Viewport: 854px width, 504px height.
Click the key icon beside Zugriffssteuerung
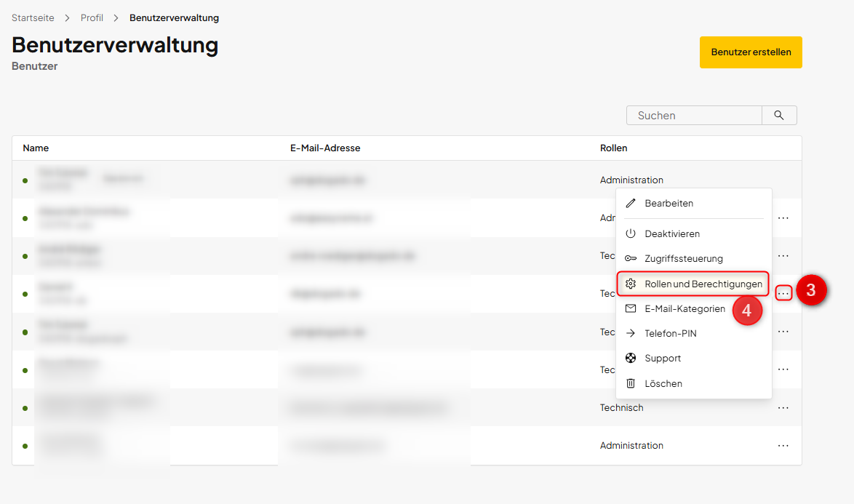[x=631, y=259]
